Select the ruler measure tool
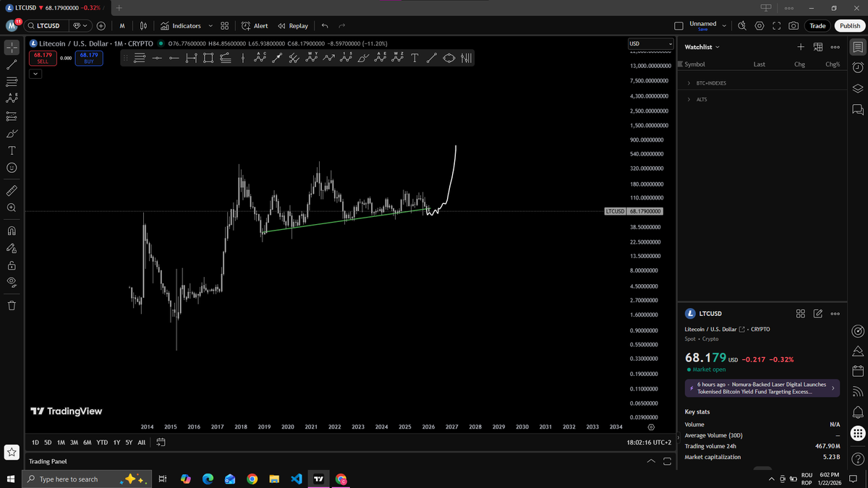868x488 pixels. pos(12,191)
